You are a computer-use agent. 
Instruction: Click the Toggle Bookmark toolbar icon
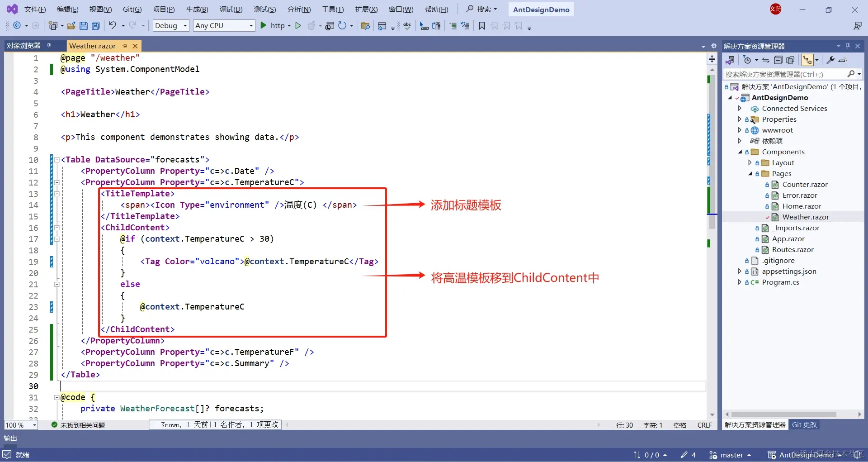pyautogui.click(x=482, y=26)
